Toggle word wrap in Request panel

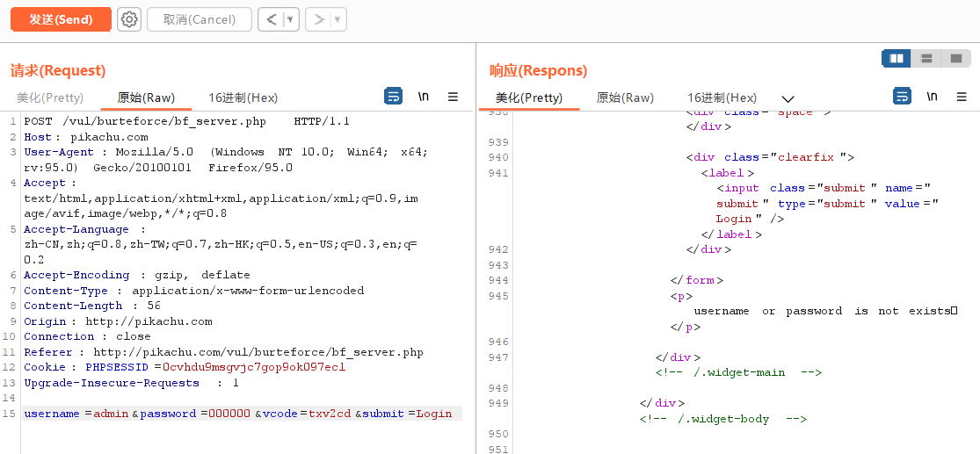point(394,97)
